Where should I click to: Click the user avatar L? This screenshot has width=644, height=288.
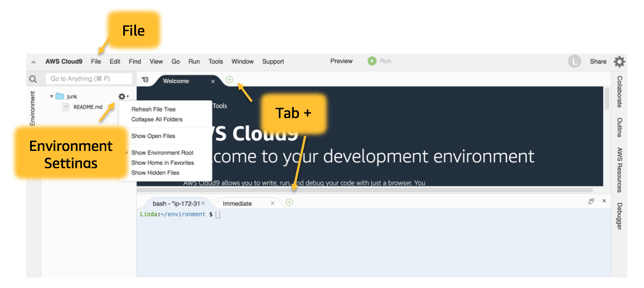click(x=575, y=61)
